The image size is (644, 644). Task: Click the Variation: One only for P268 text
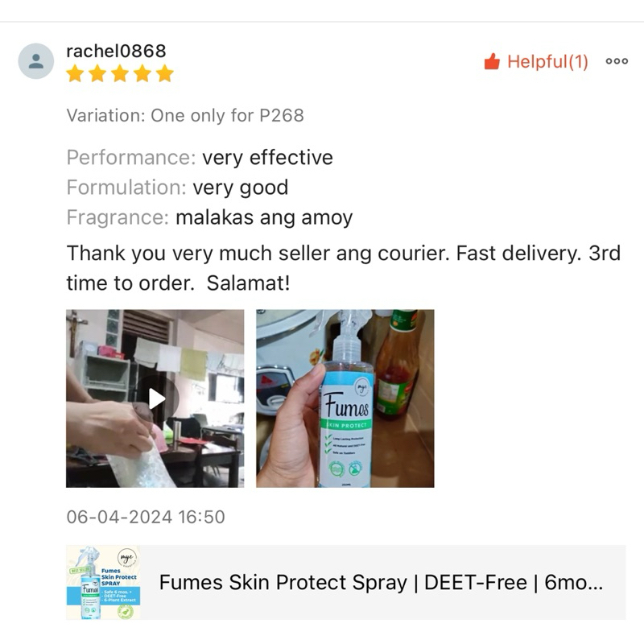click(x=185, y=115)
